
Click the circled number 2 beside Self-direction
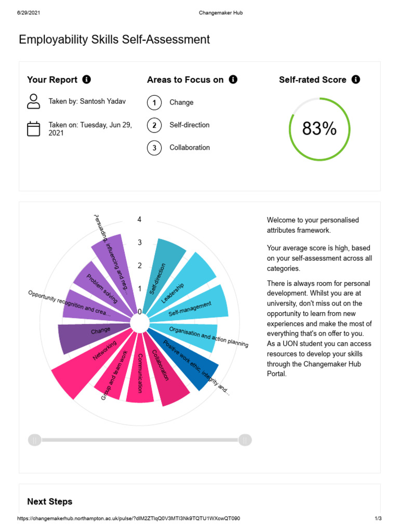point(154,125)
